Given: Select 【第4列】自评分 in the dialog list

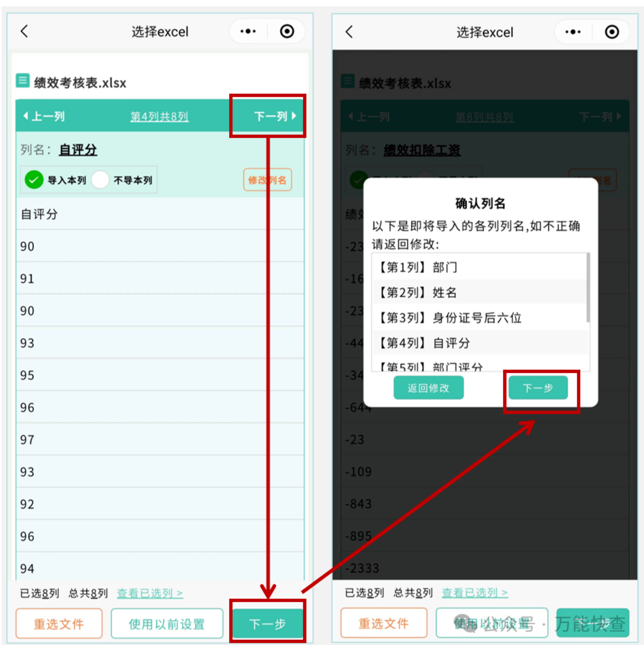Looking at the screenshot, I should point(480,343).
